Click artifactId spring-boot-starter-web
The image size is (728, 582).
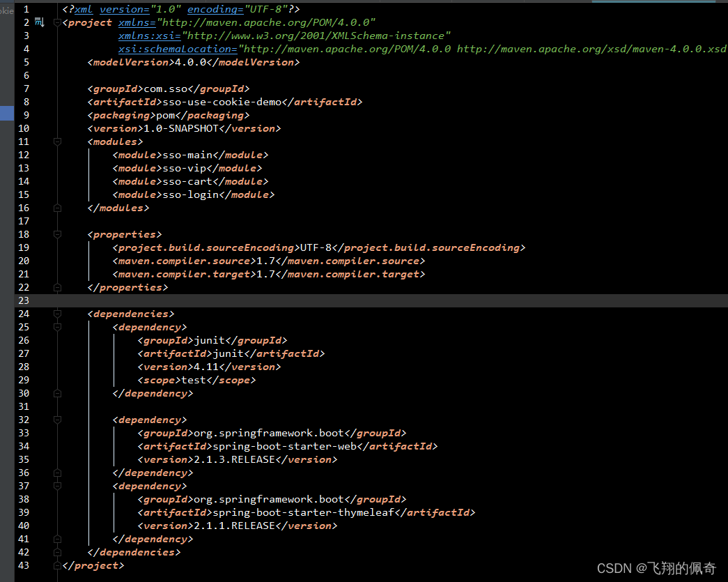pyautogui.click(x=285, y=446)
